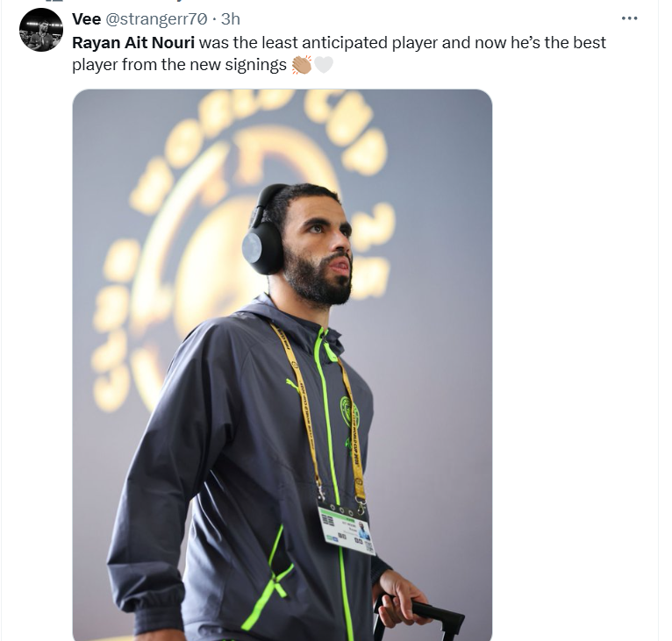Open Vee's profile avatar picture
Image resolution: width=672 pixels, height=641 pixels.
pos(40,30)
